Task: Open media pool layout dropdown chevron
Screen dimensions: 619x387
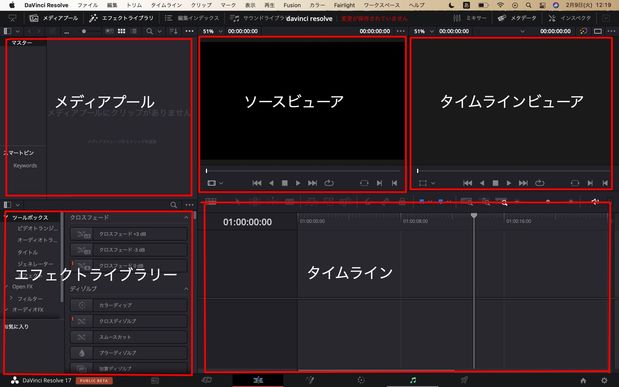Action: coord(18,31)
